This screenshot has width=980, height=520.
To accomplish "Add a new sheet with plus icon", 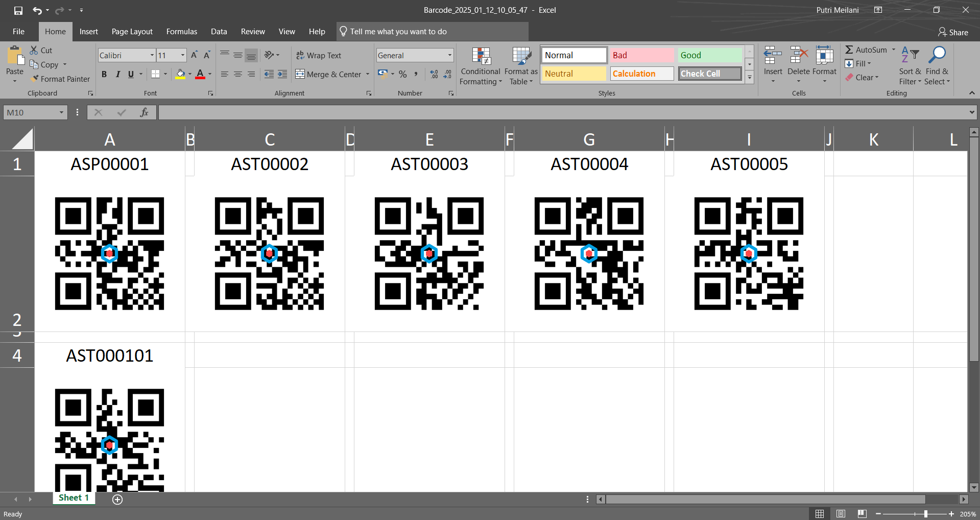I will click(x=117, y=500).
